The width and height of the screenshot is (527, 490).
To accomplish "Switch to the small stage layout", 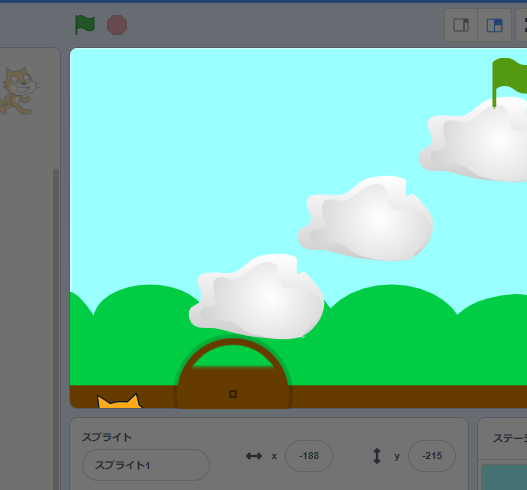I will (461, 25).
